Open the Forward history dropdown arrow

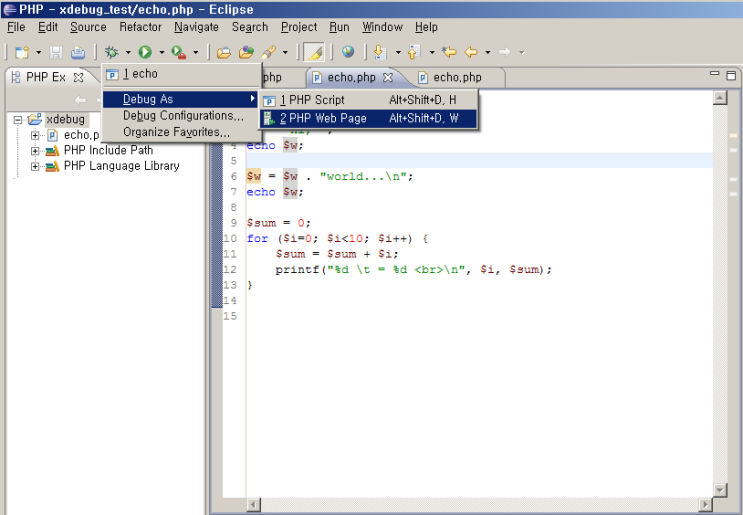[x=522, y=52]
